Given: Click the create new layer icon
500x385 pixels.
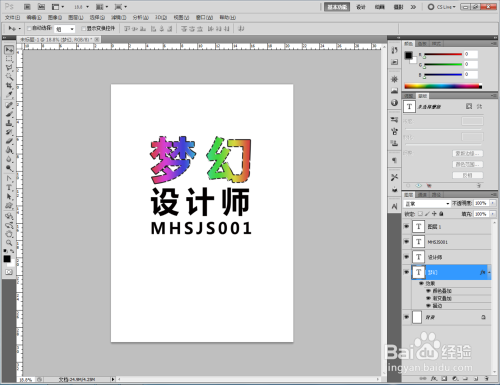Looking at the screenshot, I should click(x=476, y=379).
